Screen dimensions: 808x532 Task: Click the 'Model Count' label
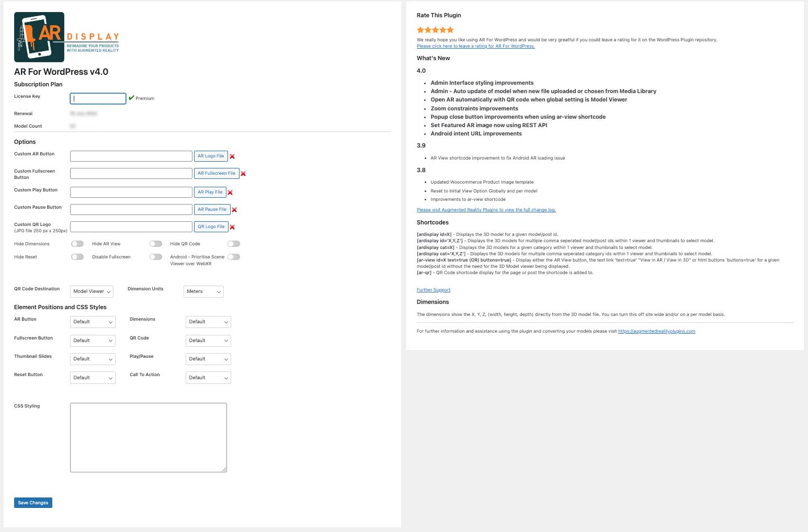coord(28,126)
